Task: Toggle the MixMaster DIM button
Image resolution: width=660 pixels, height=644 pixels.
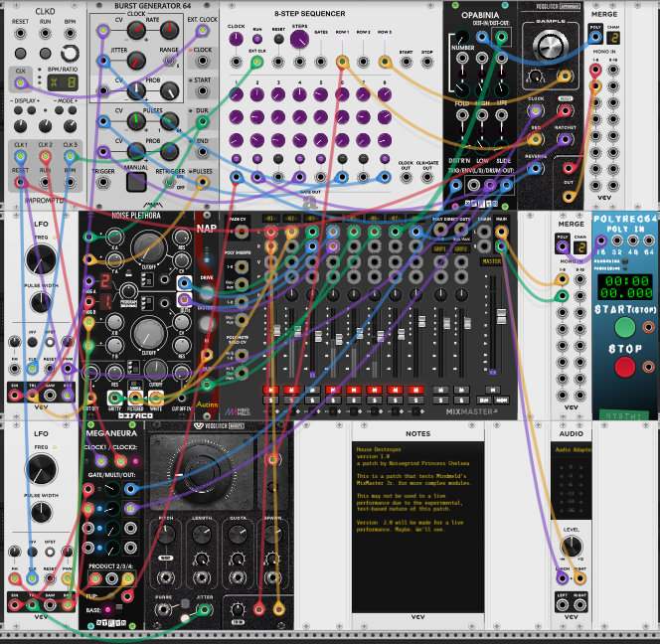Action: pyautogui.click(x=484, y=400)
